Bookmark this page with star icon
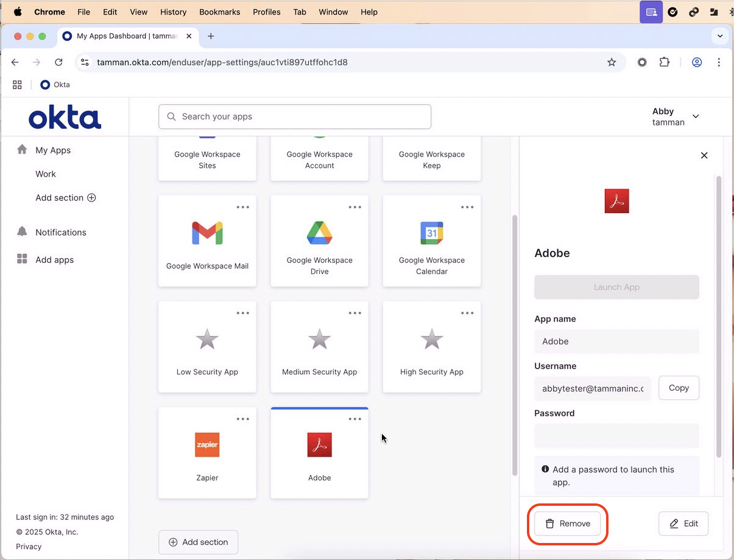734x560 pixels. click(x=612, y=62)
